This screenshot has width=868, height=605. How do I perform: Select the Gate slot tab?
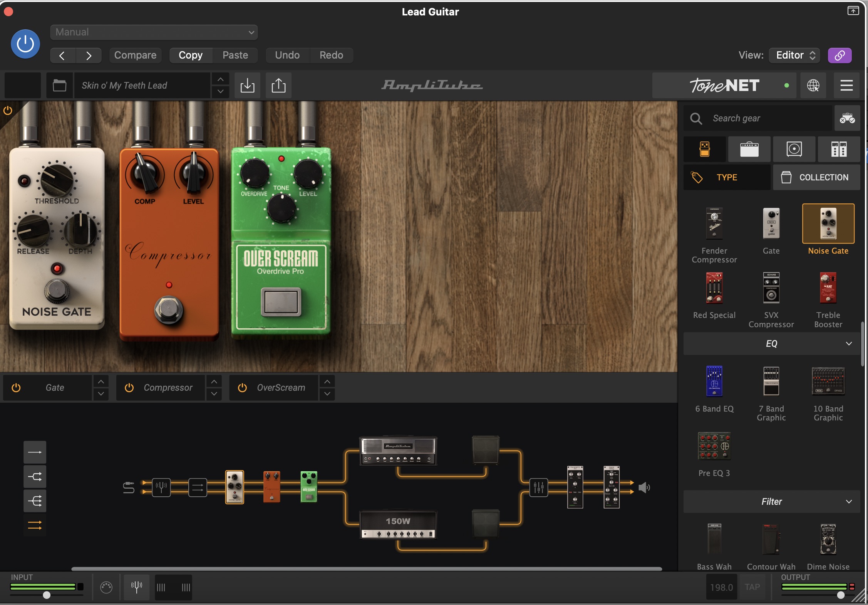(x=48, y=388)
